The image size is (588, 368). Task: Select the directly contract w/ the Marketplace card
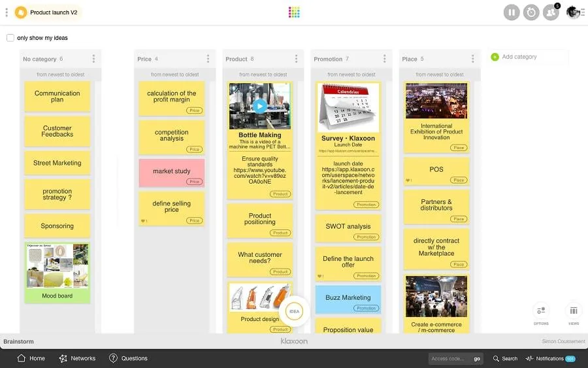tap(436, 249)
